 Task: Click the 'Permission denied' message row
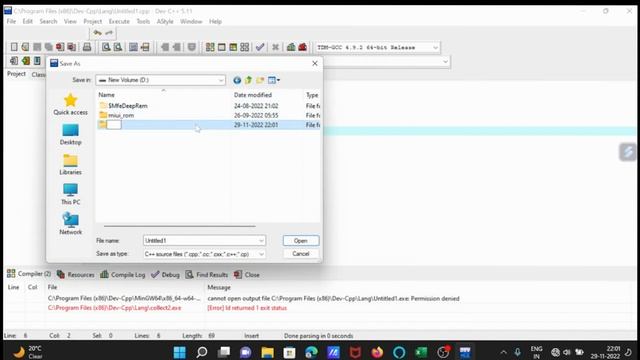point(333,299)
